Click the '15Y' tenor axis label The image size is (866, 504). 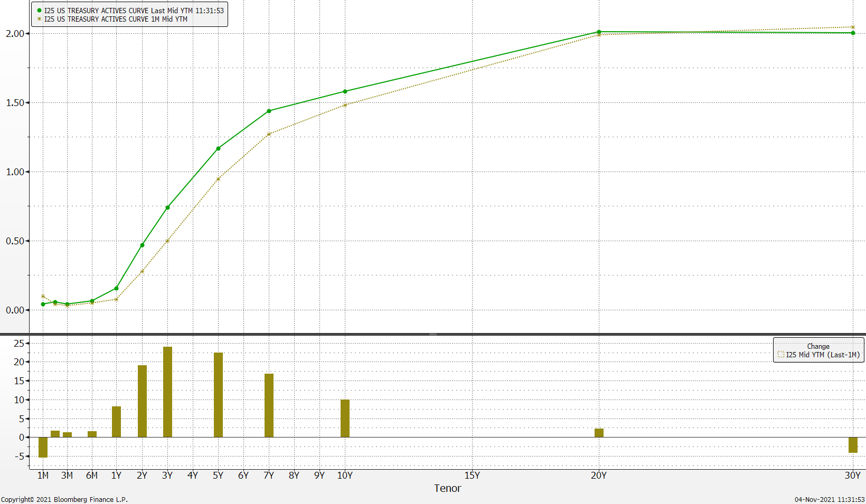pos(472,476)
